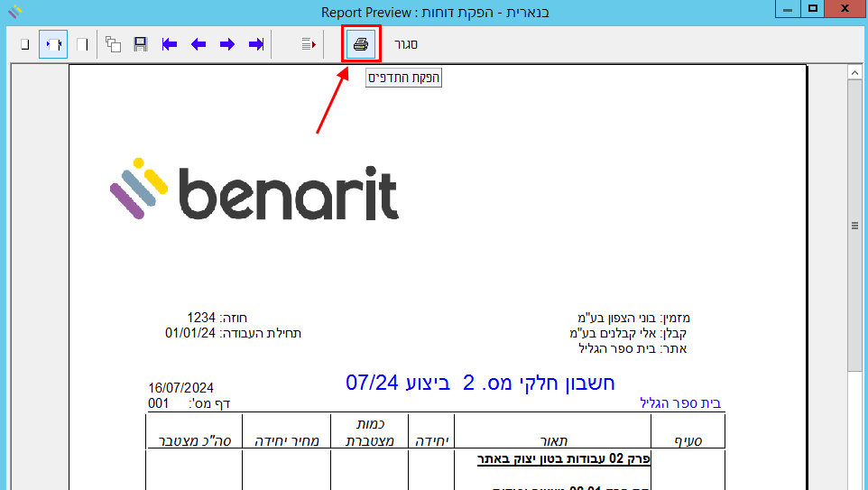Image resolution: width=868 pixels, height=490 pixels.
Task: Click the vertical scrollbar thumb
Action: [854, 226]
